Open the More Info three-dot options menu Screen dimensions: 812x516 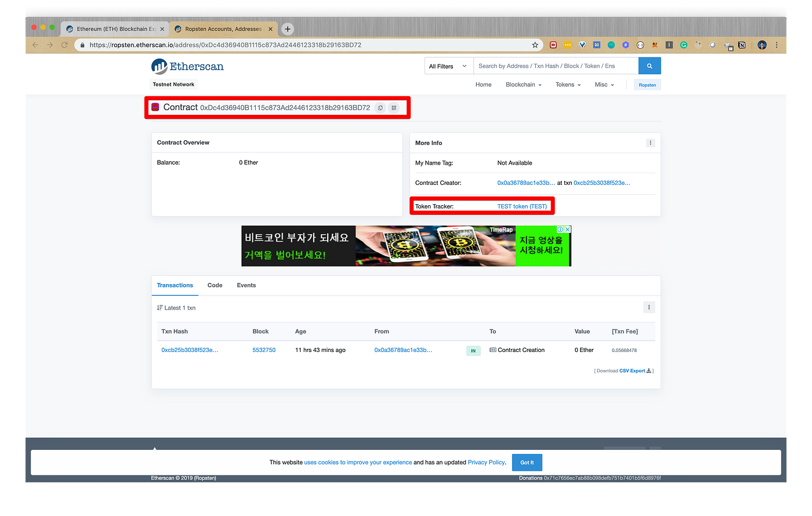pyautogui.click(x=650, y=143)
